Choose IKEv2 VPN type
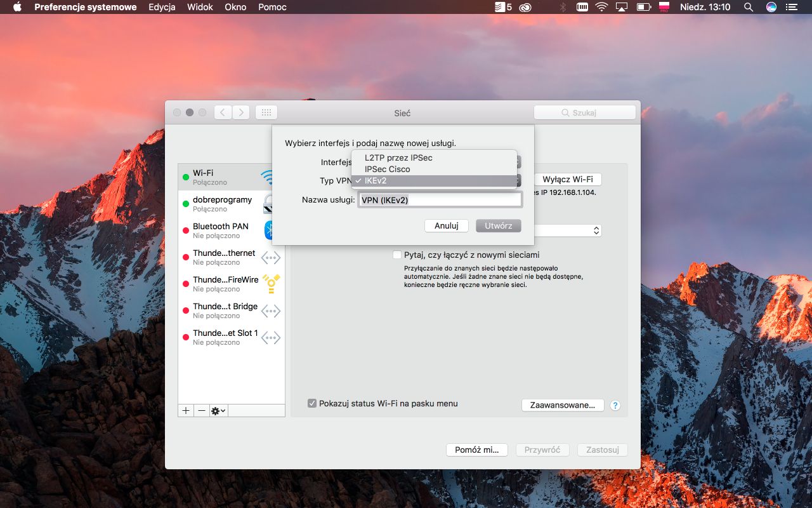812x508 pixels. (435, 180)
